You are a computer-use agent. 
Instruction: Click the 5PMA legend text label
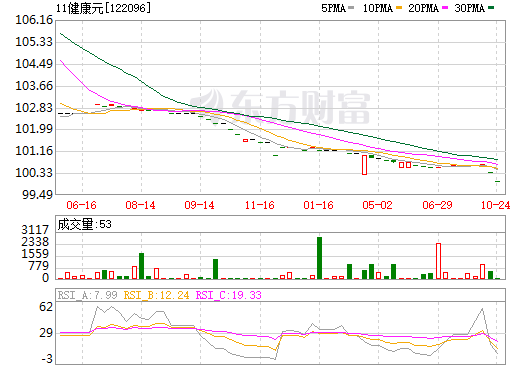tap(333, 8)
